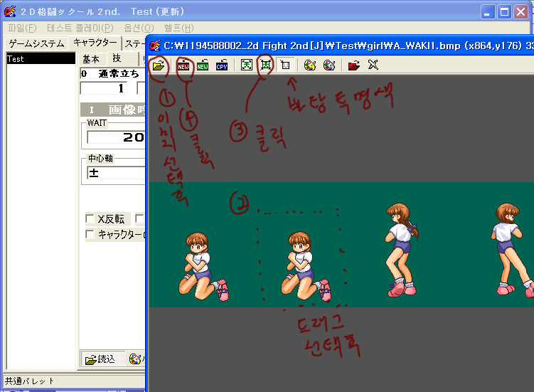
Task: Toggle the background transparent color icon
Action: 285,65
